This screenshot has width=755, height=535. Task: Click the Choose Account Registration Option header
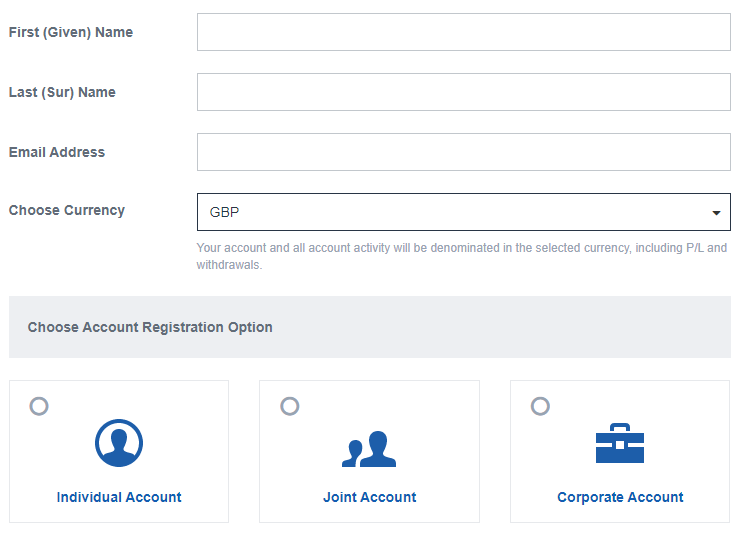coord(150,327)
